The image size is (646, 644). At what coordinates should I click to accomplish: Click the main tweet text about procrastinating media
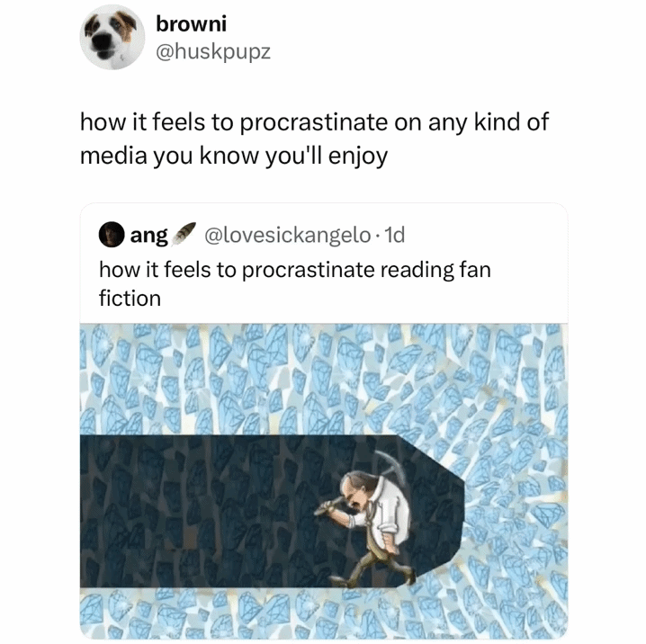click(314, 139)
